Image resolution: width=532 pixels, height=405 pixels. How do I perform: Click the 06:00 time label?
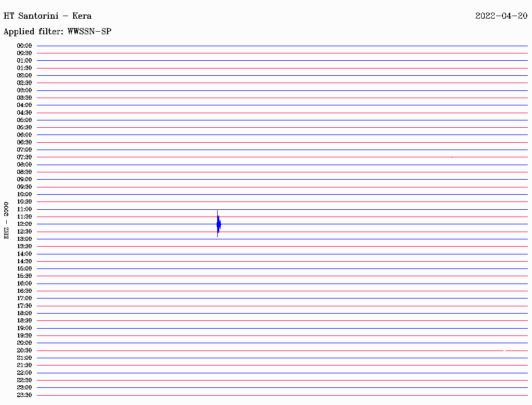point(24,135)
